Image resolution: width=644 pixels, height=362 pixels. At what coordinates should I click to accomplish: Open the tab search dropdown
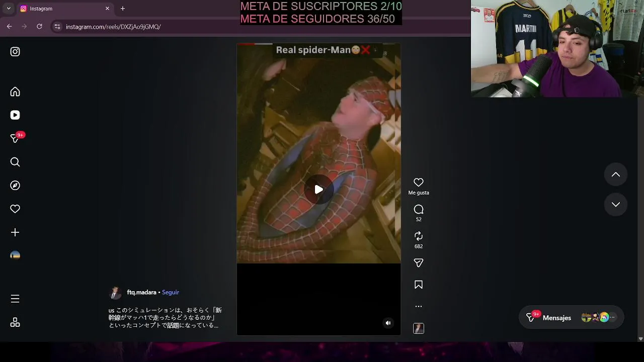pos(9,9)
